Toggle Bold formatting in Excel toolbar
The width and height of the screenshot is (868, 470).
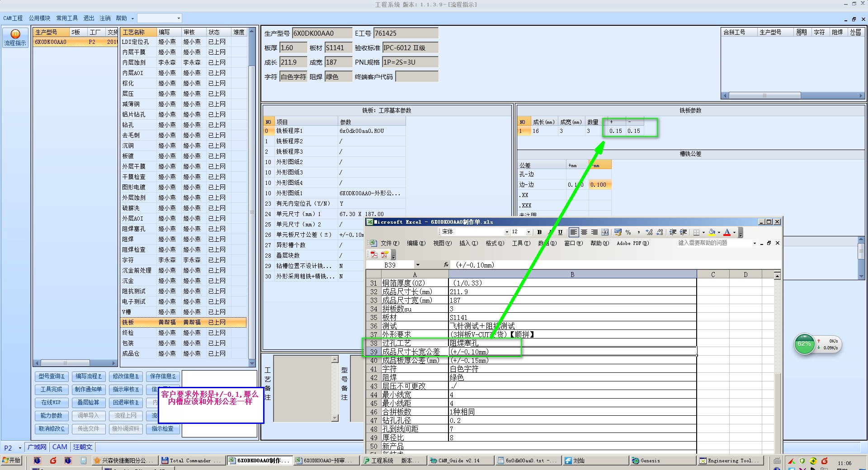[x=539, y=232]
